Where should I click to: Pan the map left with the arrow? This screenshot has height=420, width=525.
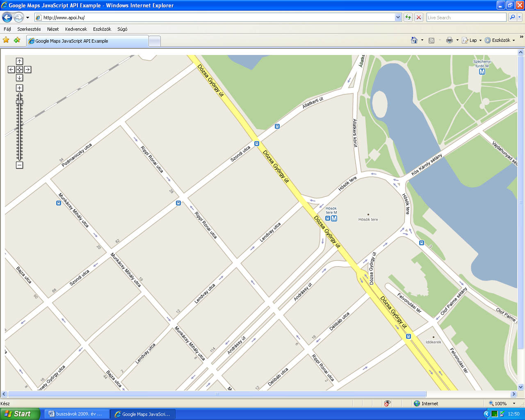coord(11,69)
